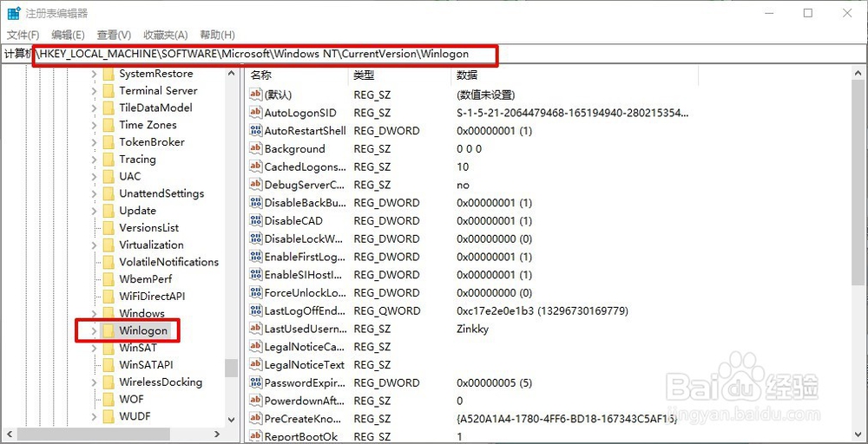Click tree pane scroll-up arrow

coord(232,73)
